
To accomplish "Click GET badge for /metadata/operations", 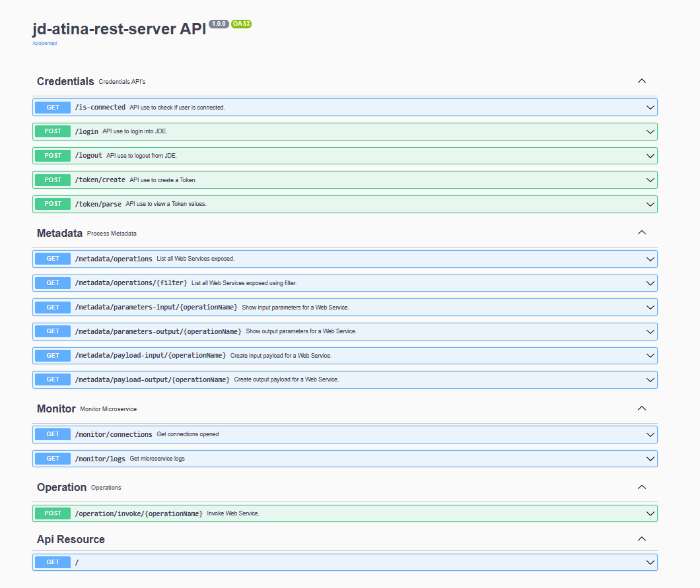I will pyautogui.click(x=53, y=259).
